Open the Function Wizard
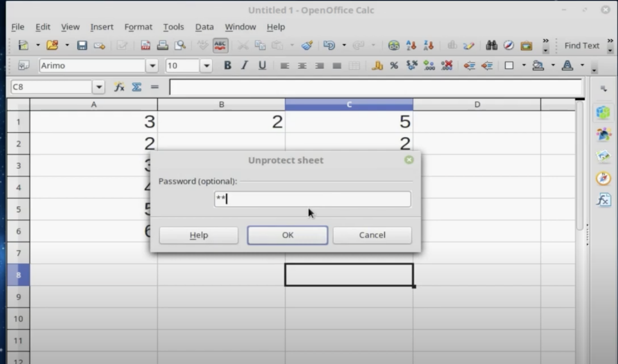 coord(118,86)
